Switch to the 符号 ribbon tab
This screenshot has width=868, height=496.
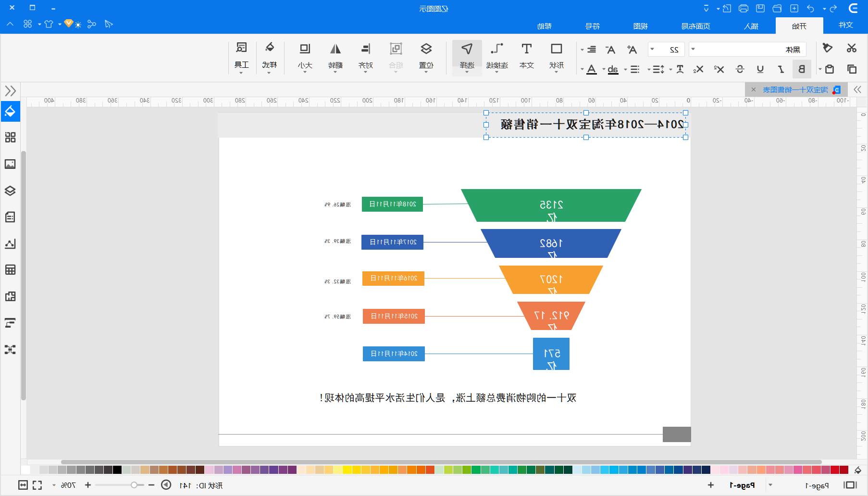coord(593,26)
